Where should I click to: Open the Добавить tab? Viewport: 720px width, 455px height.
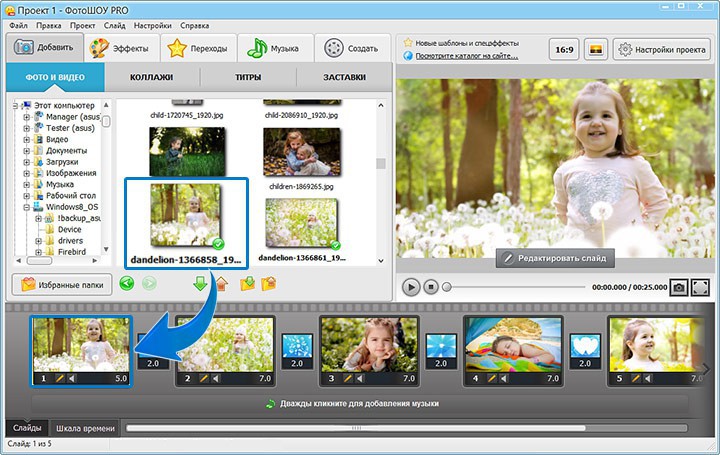[x=45, y=47]
